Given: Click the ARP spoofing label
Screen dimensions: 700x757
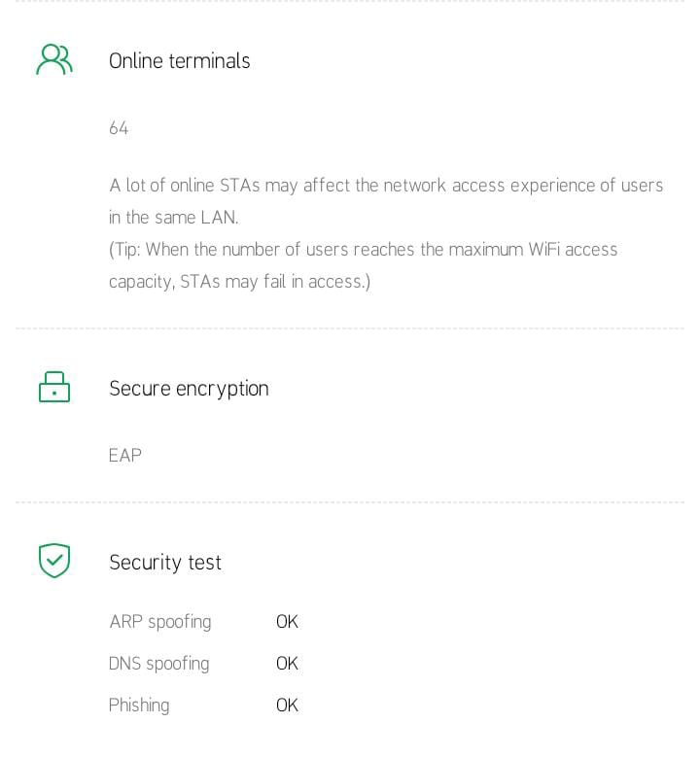Looking at the screenshot, I should 159,622.
